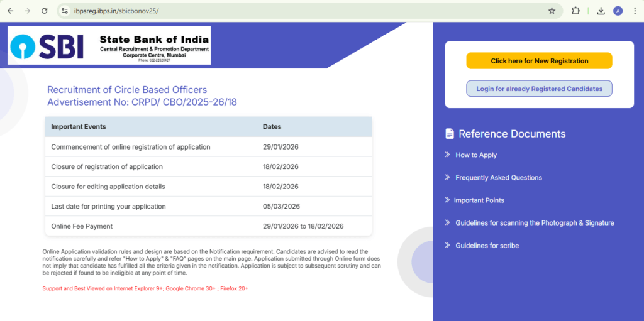Open the browser downloads icon
Screen dimensions: 644x321
click(601, 11)
